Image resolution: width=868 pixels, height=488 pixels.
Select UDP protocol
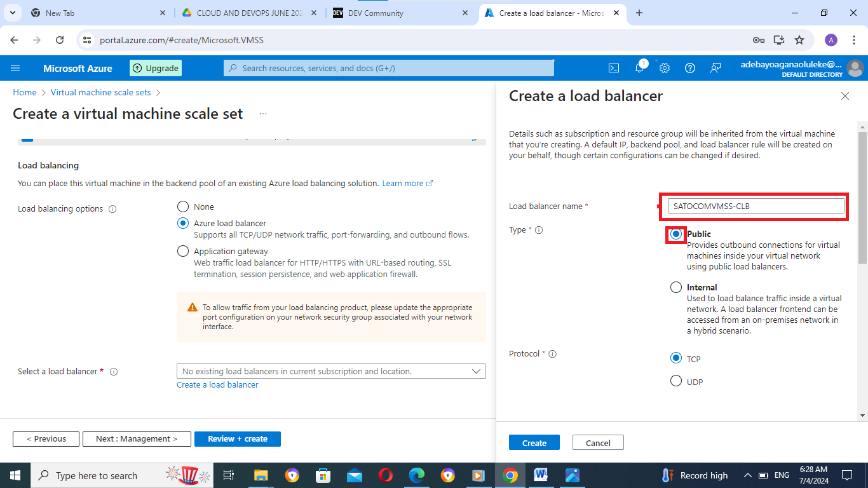click(x=676, y=381)
